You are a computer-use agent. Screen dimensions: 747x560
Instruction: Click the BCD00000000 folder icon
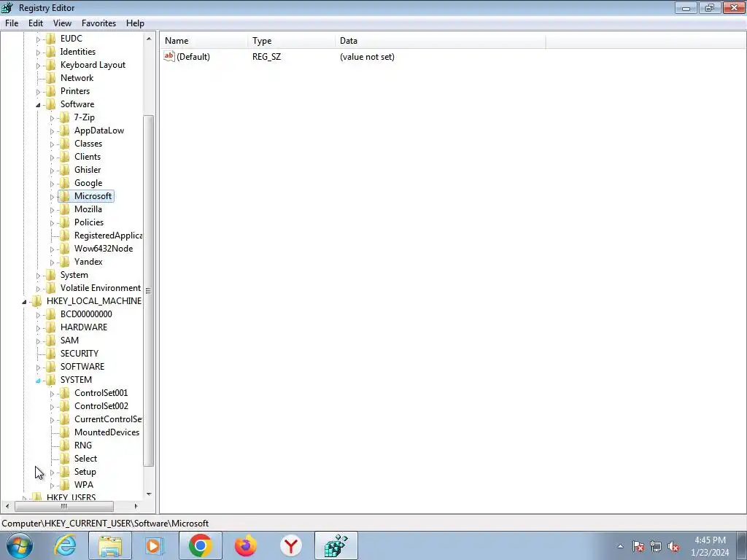point(50,314)
